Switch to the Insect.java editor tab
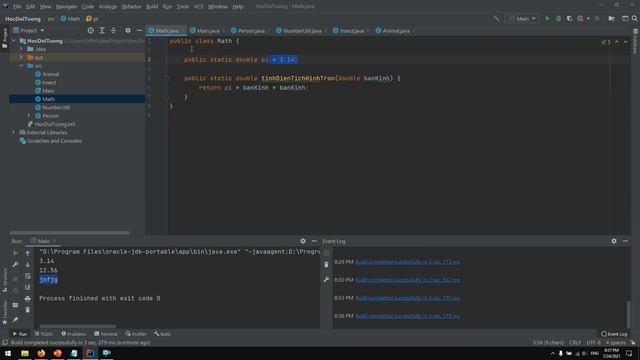 coord(351,31)
